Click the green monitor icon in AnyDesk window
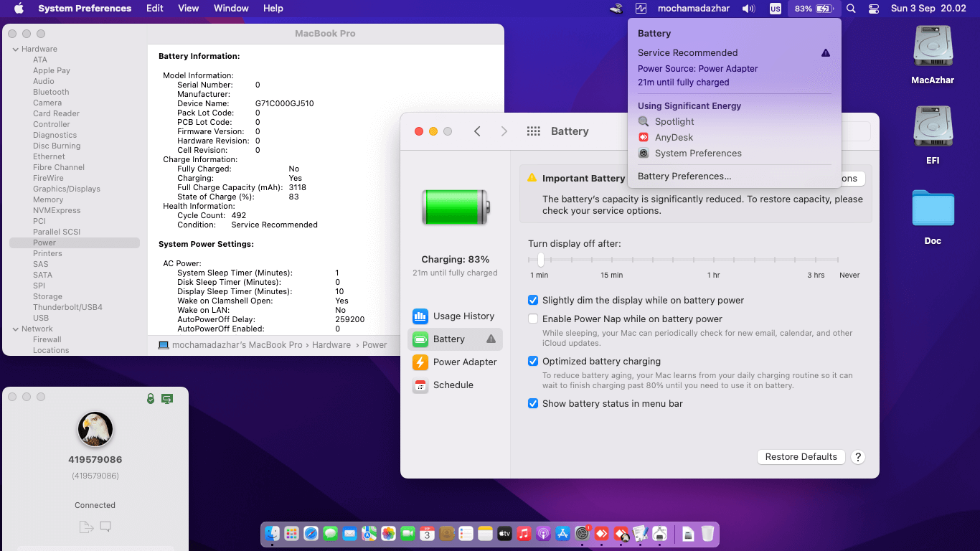Screen dimensions: 980x551 [167, 398]
